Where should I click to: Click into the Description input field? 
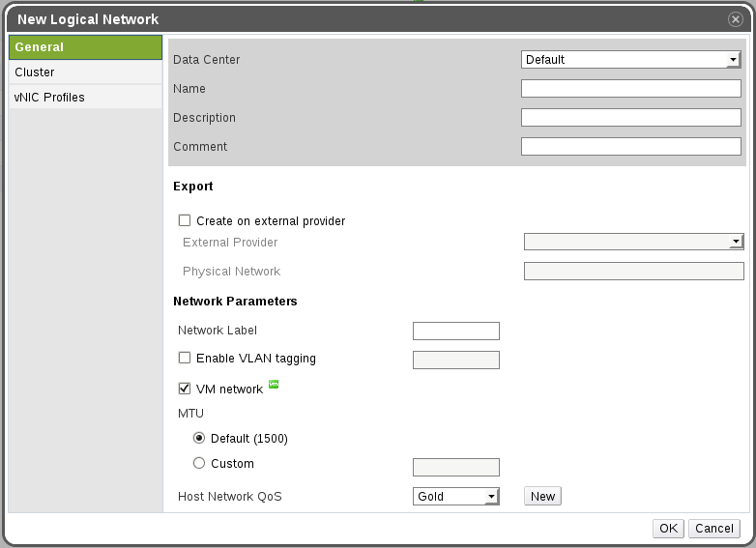click(630, 118)
